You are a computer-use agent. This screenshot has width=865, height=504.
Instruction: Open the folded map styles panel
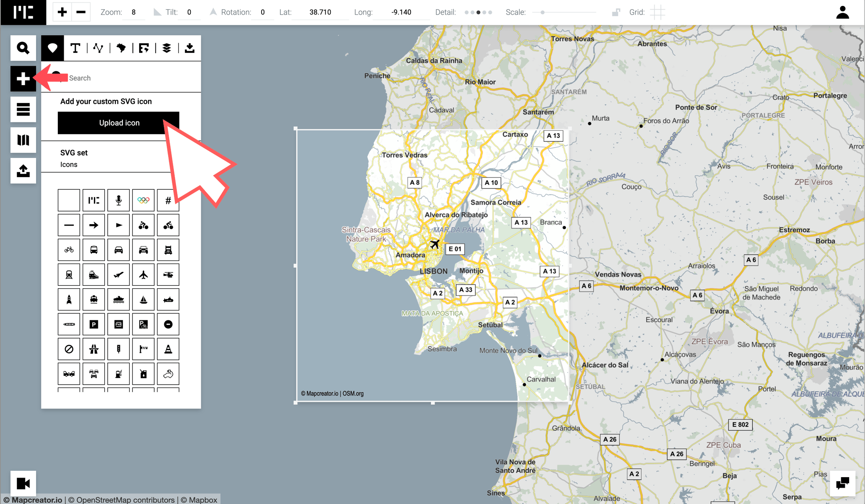coord(23,140)
